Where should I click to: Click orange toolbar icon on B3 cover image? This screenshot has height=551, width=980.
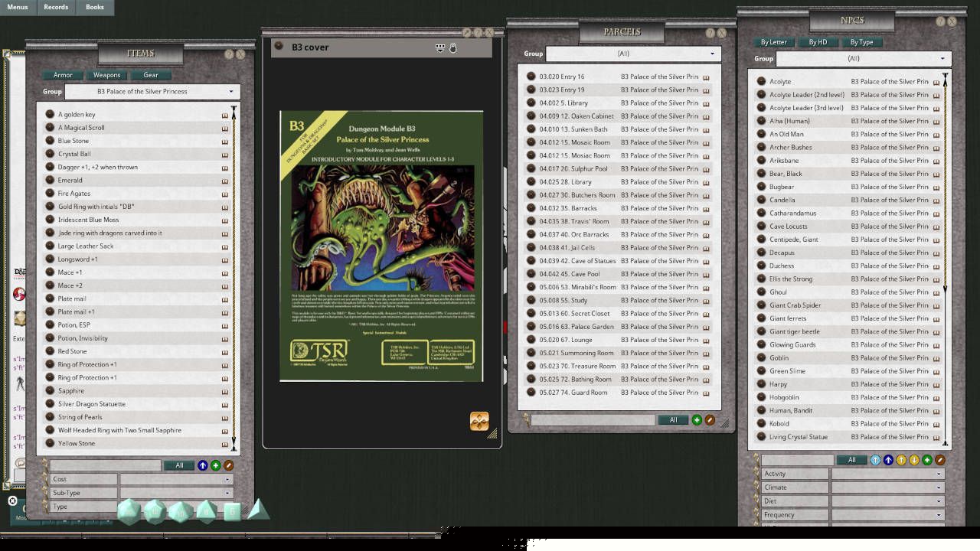(479, 421)
